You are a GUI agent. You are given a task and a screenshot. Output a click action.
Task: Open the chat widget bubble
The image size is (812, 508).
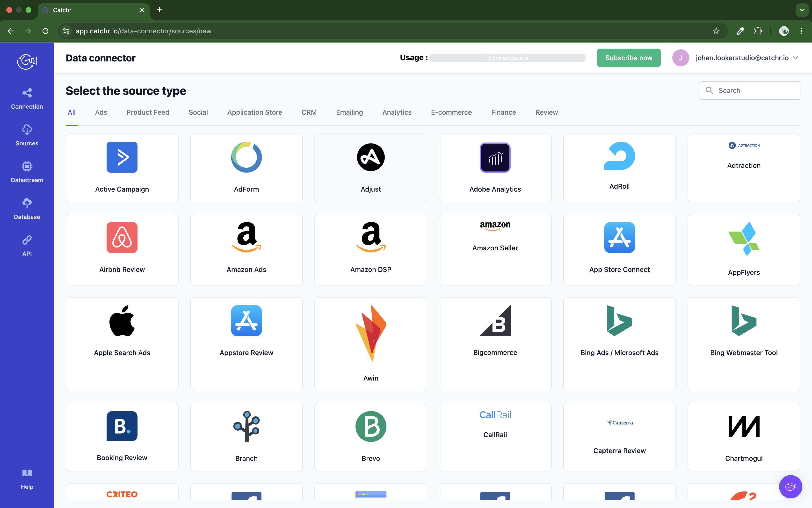point(790,486)
